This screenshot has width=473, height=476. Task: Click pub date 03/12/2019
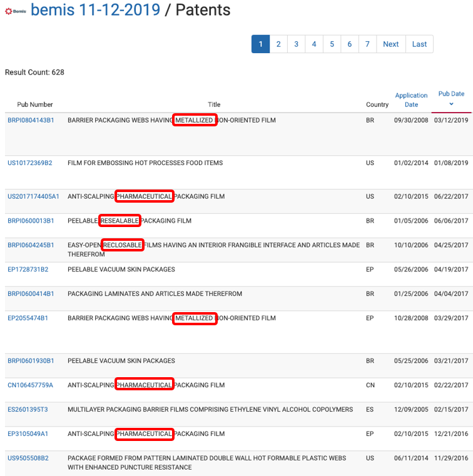[451, 120]
